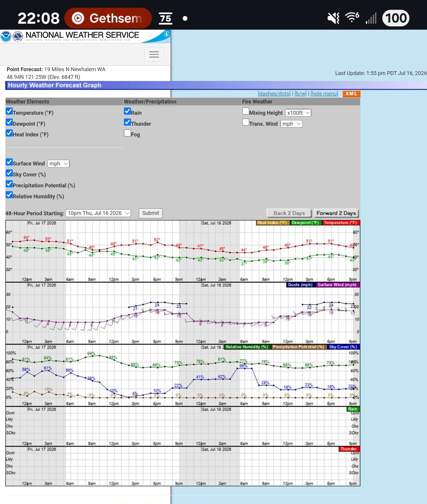Click the 37° dewpoint low label
The width and height of the screenshot is (427, 504).
[243, 264]
